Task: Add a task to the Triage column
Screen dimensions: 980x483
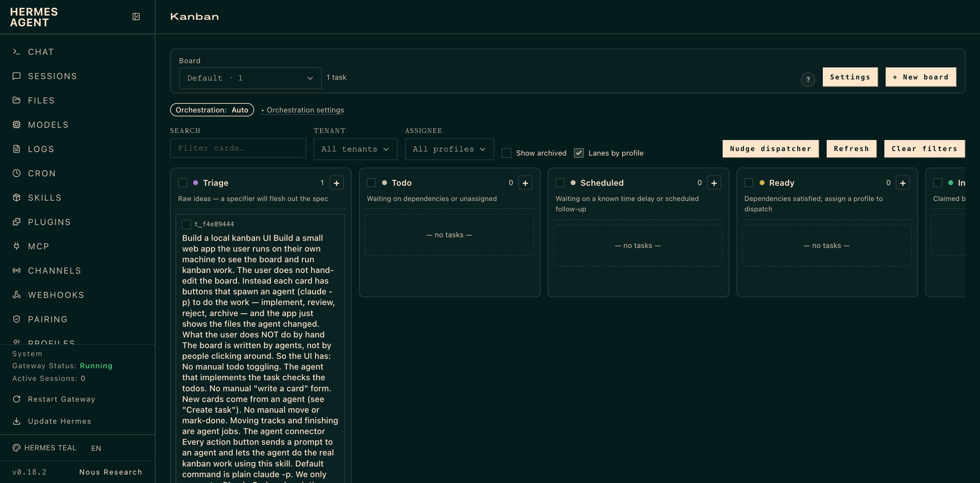Action: [336, 183]
